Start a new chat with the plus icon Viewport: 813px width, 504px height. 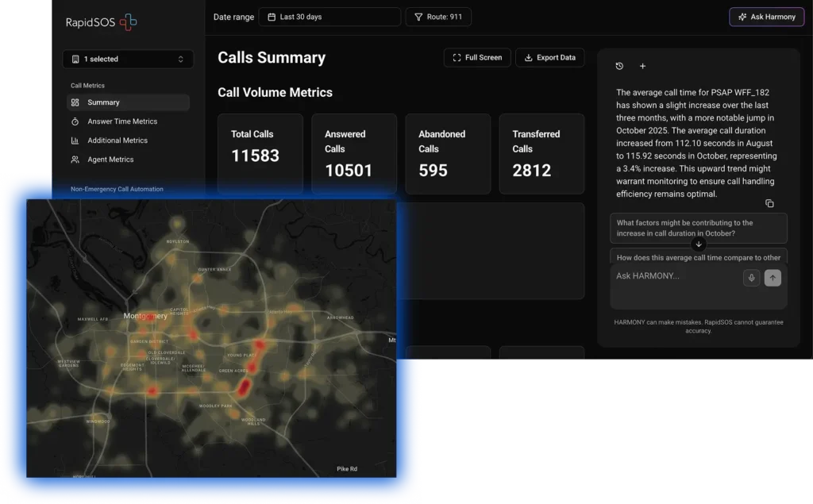(x=642, y=66)
